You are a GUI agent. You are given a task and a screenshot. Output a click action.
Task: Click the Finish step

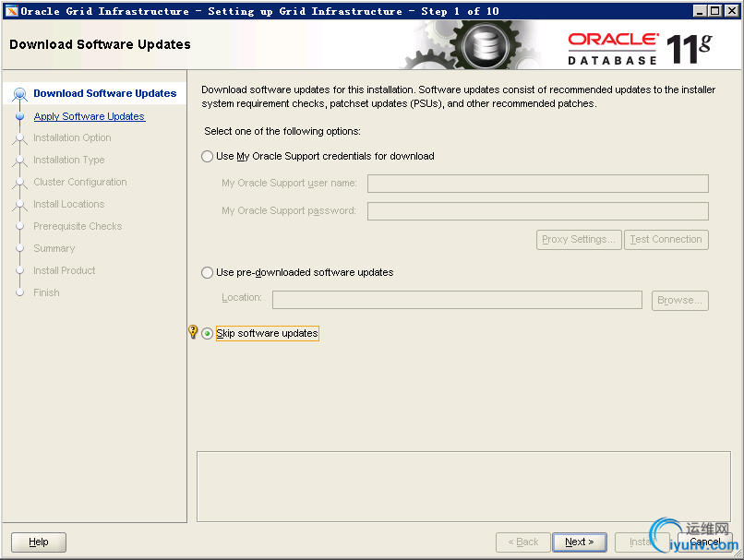[x=46, y=293]
